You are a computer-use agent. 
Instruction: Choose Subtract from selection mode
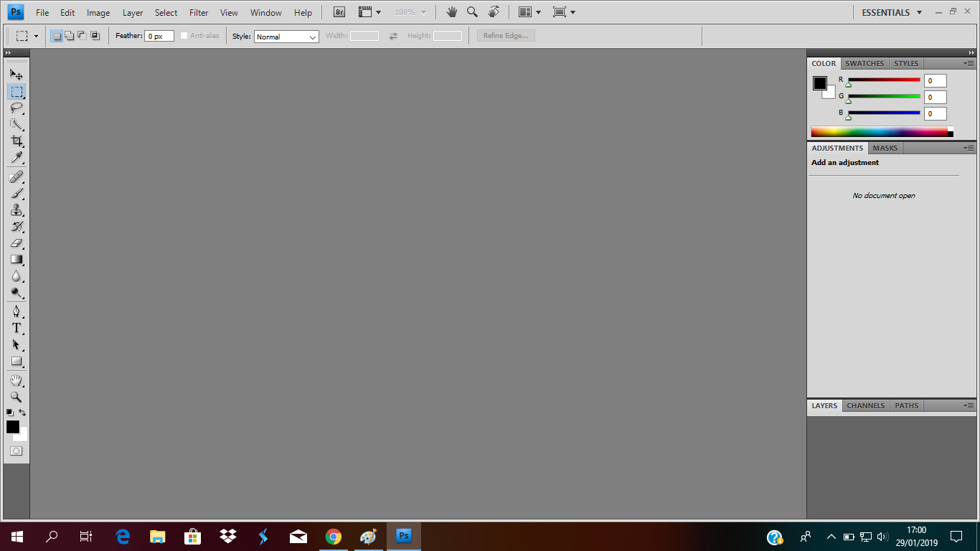(82, 36)
